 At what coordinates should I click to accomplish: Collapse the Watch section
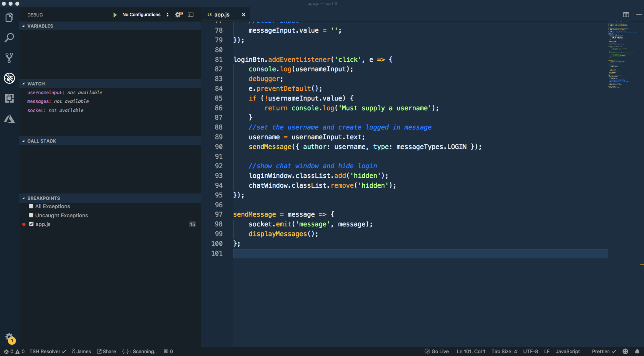24,84
